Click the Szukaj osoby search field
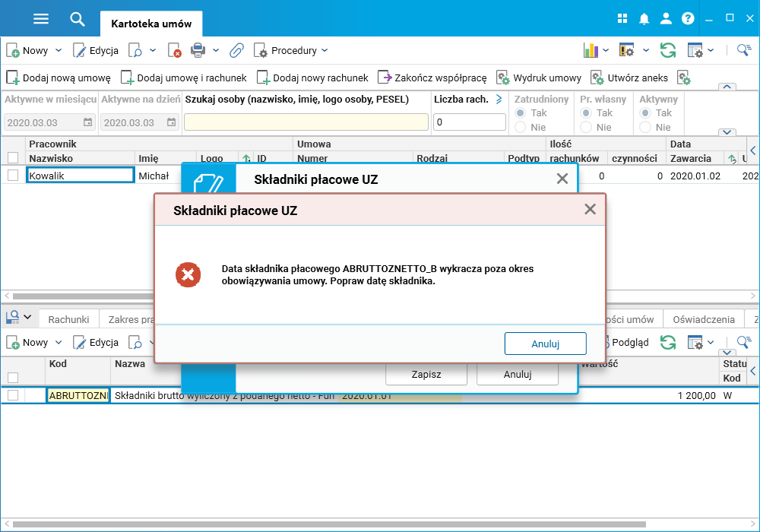This screenshot has width=760, height=532. (x=306, y=122)
